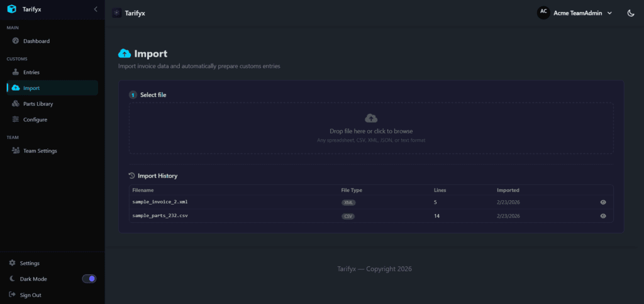View details of sample_parts_232.csv import
Viewport: 644px width, 304px height.
click(603, 216)
